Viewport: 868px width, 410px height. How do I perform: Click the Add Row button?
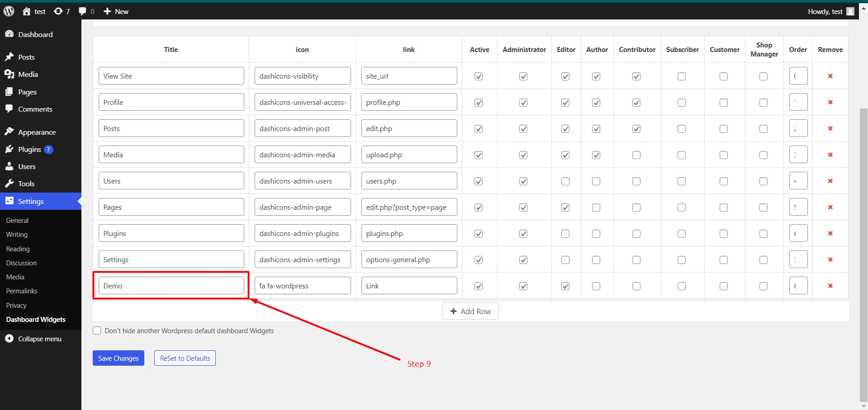coord(470,311)
